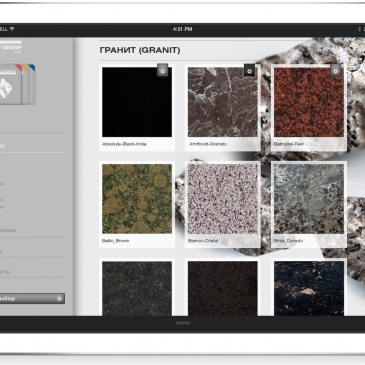Open the Amfibolit-Granato stone thumbnail
Image resolution: width=365 pixels, height=365 pixels.
point(223,102)
